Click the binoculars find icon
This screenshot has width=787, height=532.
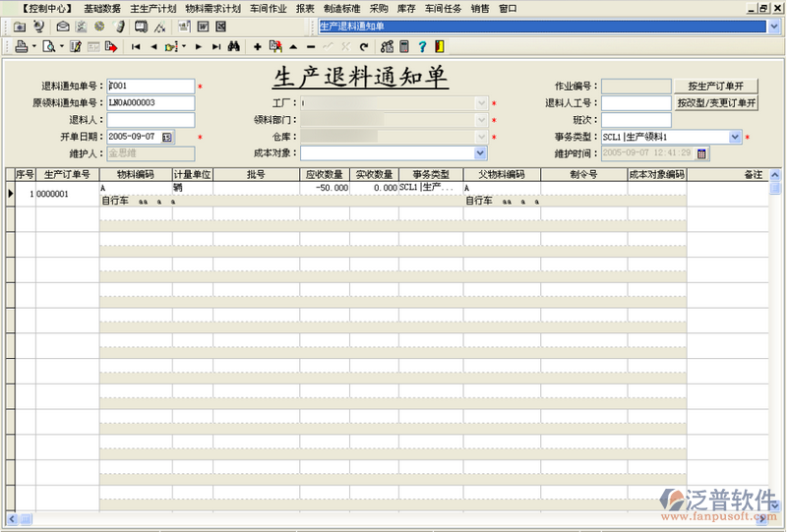click(x=234, y=46)
